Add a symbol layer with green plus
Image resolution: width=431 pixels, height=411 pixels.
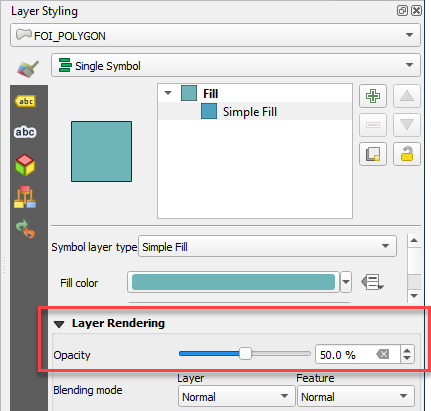point(373,96)
